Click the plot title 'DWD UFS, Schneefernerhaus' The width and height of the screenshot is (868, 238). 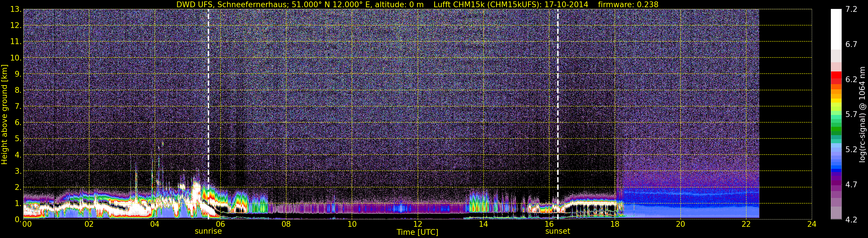click(x=232, y=4)
